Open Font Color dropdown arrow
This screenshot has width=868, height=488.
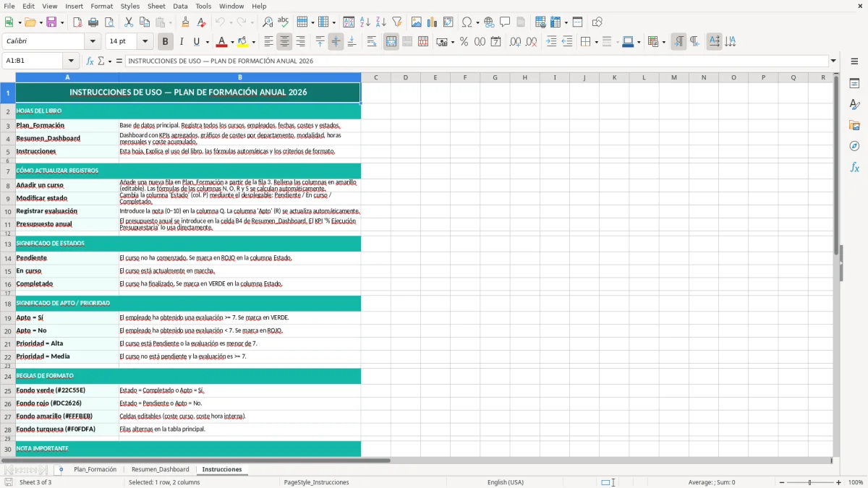232,42
